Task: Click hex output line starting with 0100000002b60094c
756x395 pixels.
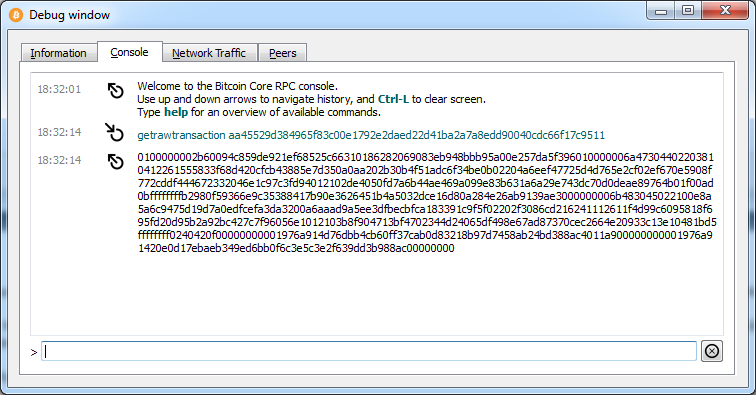Action: click(425, 157)
